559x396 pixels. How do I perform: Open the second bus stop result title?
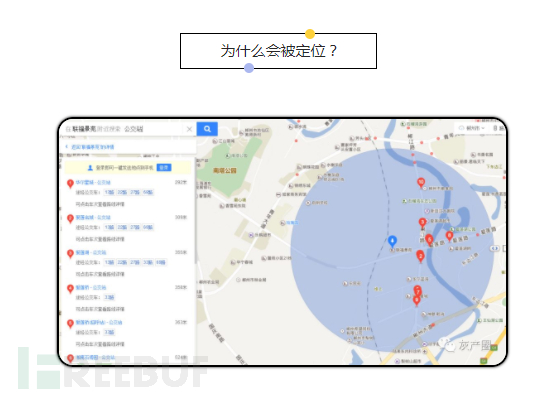tap(93, 217)
